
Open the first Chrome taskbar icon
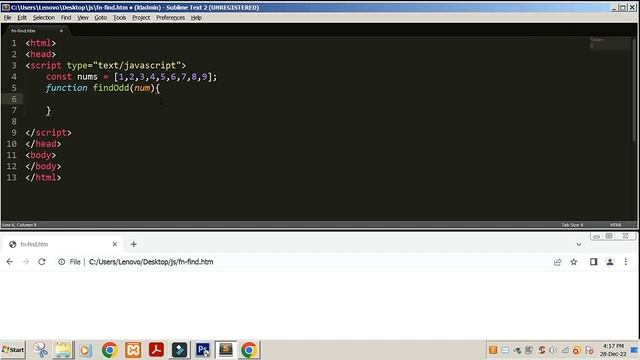coord(109,350)
